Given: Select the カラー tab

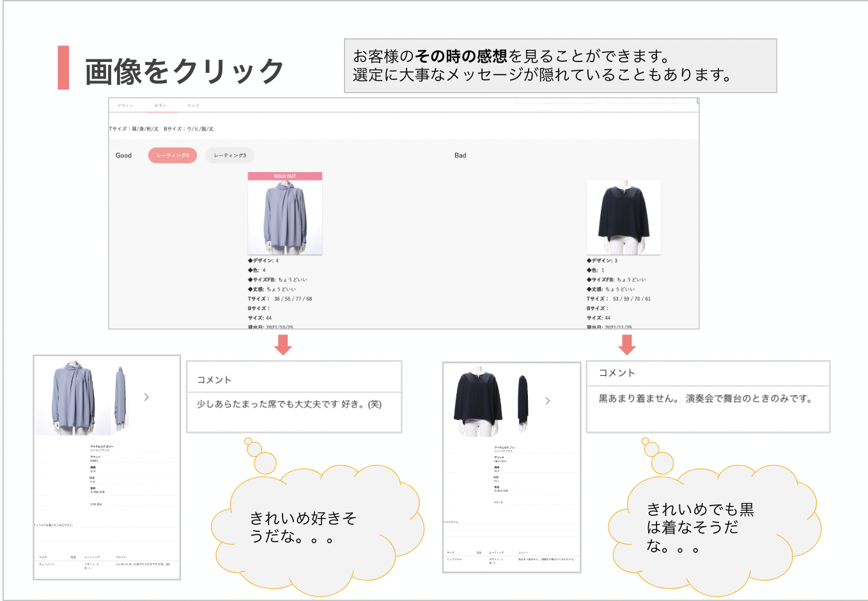Looking at the screenshot, I should 160,105.
